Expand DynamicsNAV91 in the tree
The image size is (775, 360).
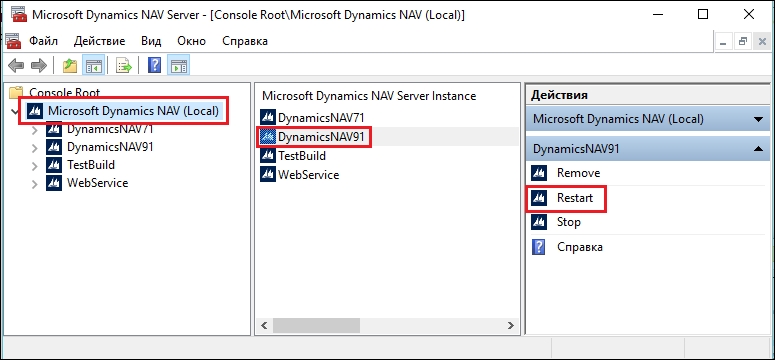click(x=35, y=148)
